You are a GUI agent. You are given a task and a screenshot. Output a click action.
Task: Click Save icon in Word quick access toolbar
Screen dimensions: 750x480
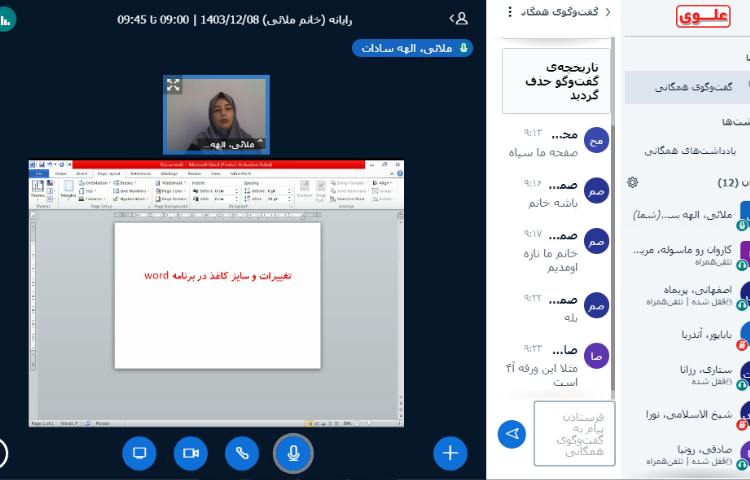42,164
